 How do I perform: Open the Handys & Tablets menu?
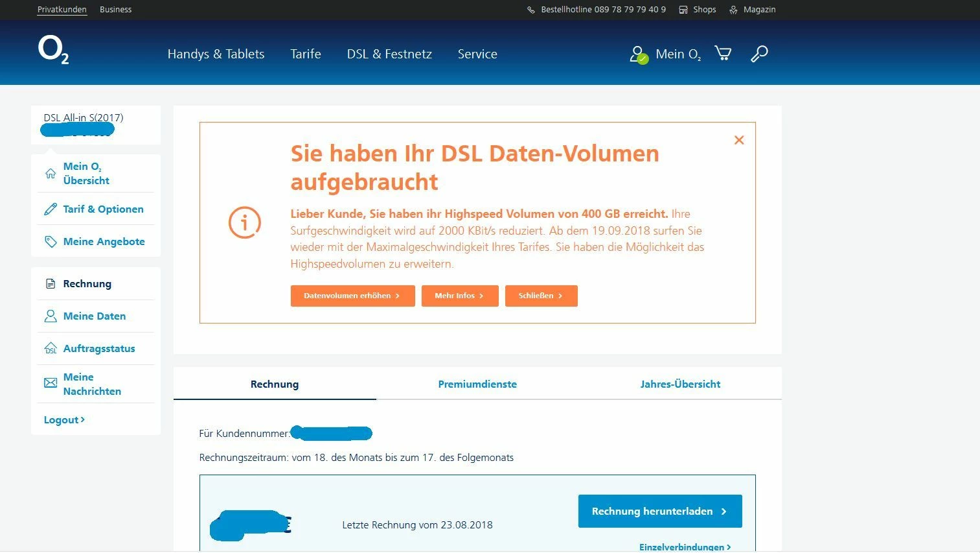[216, 54]
